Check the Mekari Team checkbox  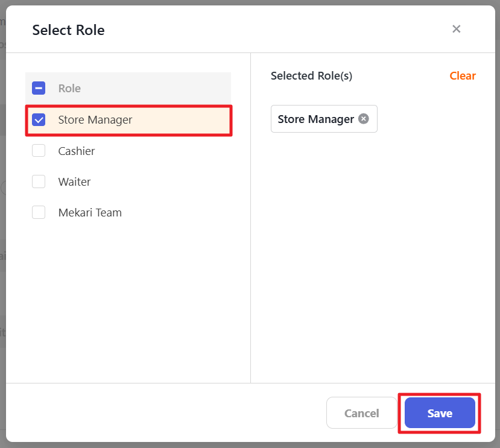[x=39, y=212]
